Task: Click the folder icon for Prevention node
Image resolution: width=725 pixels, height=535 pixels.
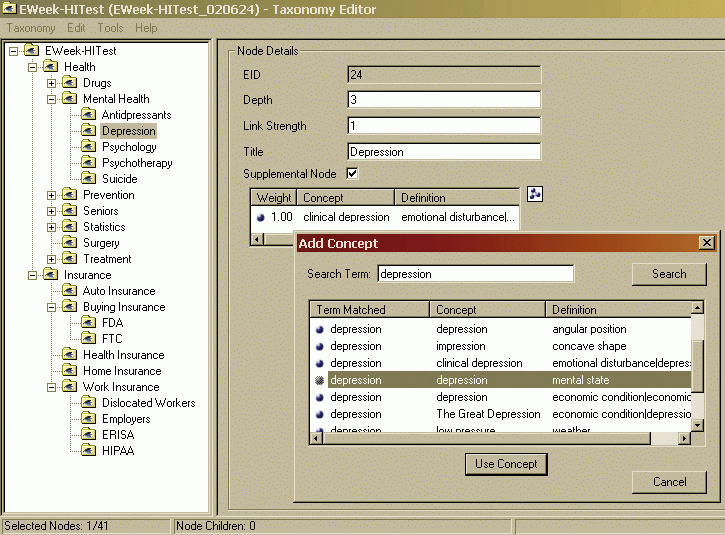Action: click(x=70, y=195)
